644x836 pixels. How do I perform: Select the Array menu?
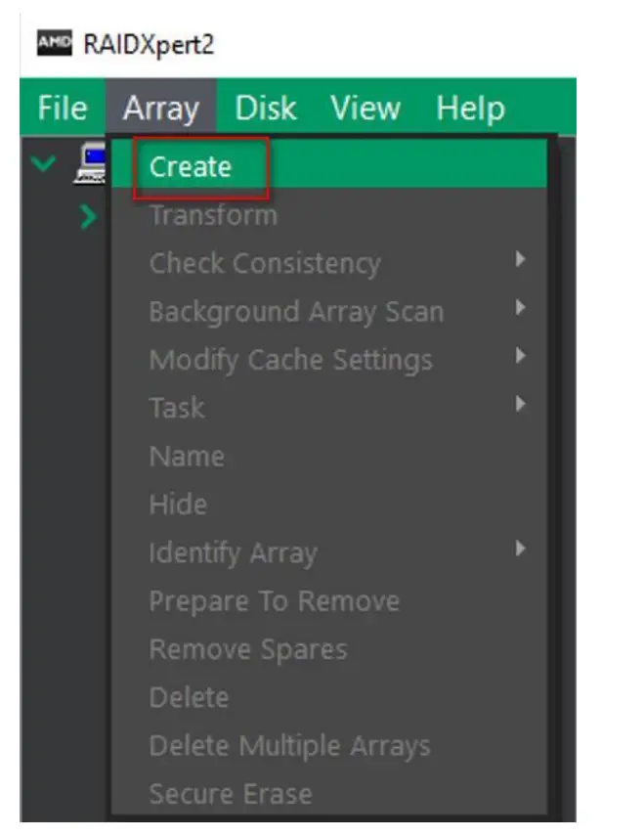(161, 108)
